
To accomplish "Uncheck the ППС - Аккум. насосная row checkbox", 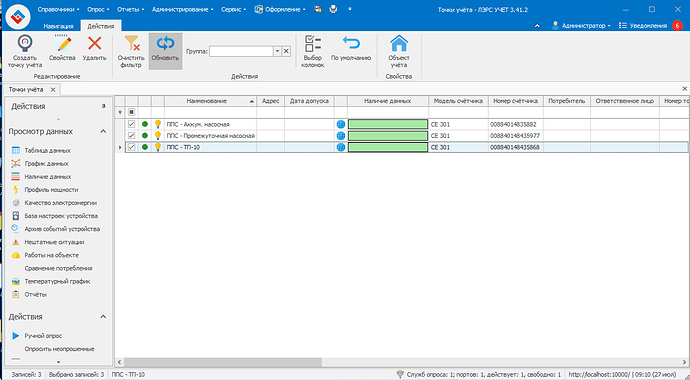I will (x=131, y=124).
